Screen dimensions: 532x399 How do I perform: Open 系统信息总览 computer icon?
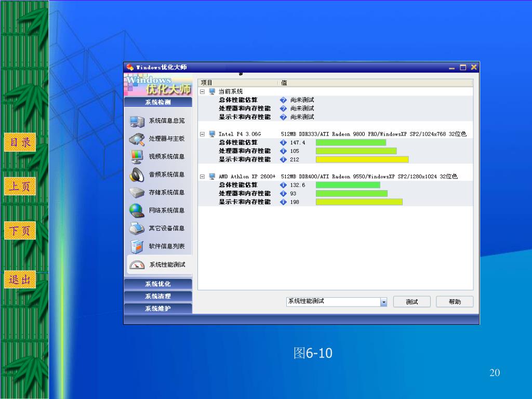coord(137,121)
